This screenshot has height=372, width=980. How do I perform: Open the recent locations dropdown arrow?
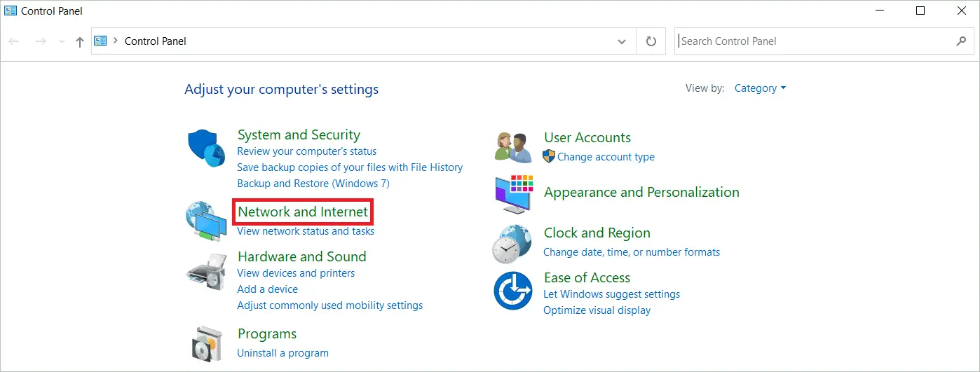(62, 42)
